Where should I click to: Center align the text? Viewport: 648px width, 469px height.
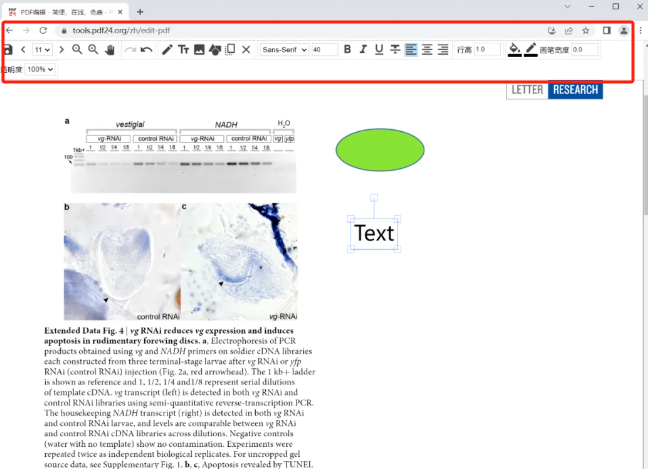click(427, 50)
